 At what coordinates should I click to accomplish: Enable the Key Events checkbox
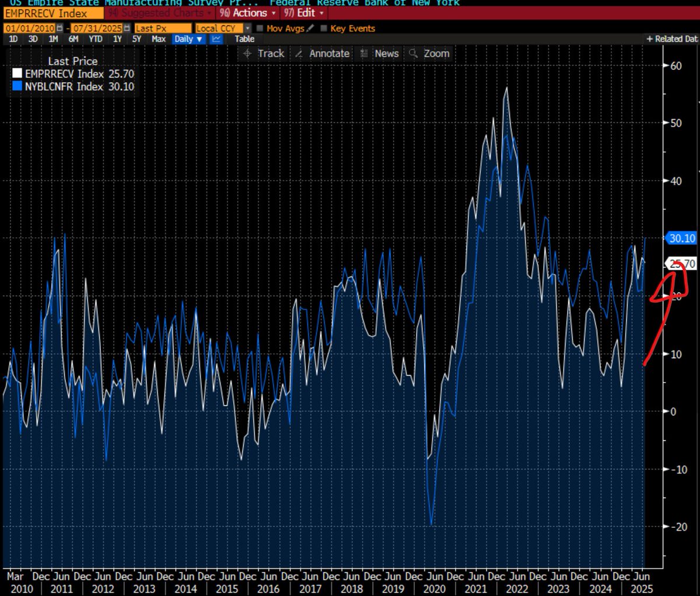(323, 28)
